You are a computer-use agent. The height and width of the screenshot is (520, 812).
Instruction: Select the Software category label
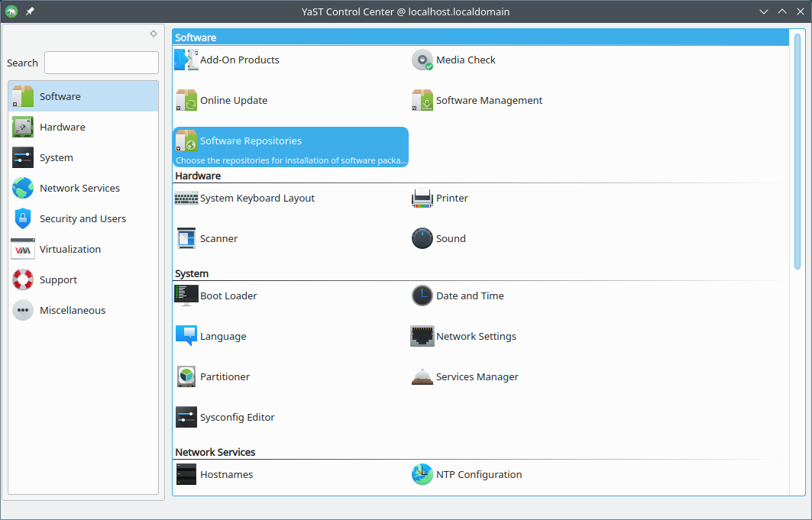point(60,96)
